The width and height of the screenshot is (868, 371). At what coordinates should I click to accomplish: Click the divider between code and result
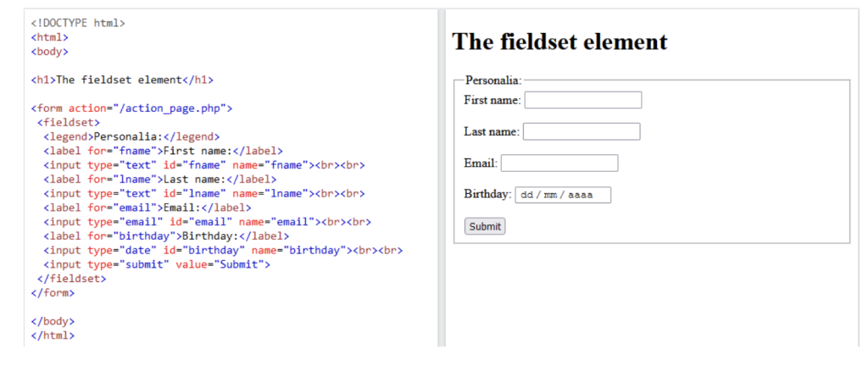441,177
